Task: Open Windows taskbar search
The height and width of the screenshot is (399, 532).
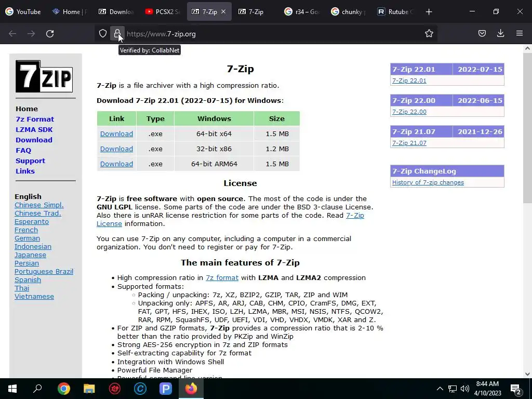Action: (x=37, y=389)
